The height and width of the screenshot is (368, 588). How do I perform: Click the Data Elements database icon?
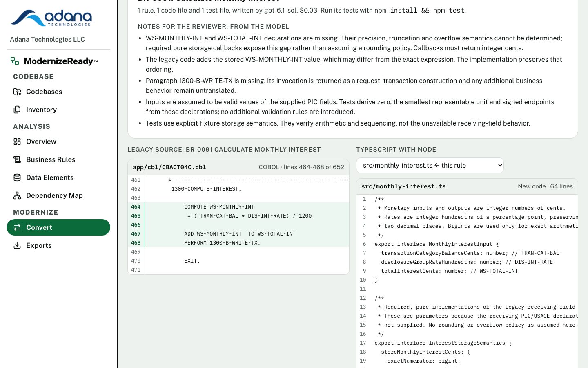coord(17,177)
